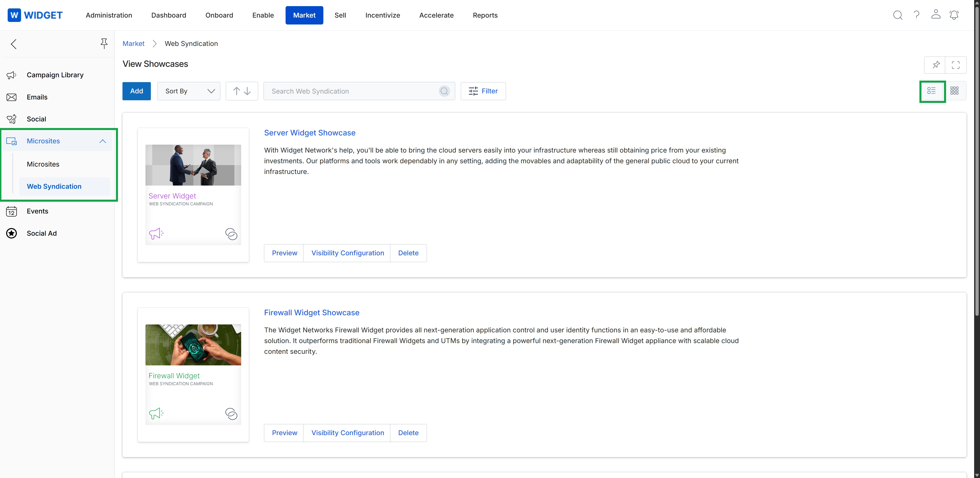Open Events in sidebar
Screen dimensions: 980x478
pos(37,211)
